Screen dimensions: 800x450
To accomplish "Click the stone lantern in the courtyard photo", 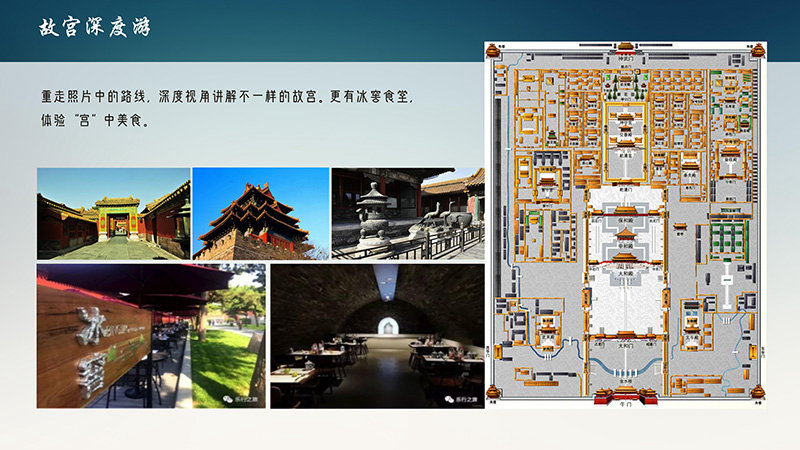I will tap(374, 215).
